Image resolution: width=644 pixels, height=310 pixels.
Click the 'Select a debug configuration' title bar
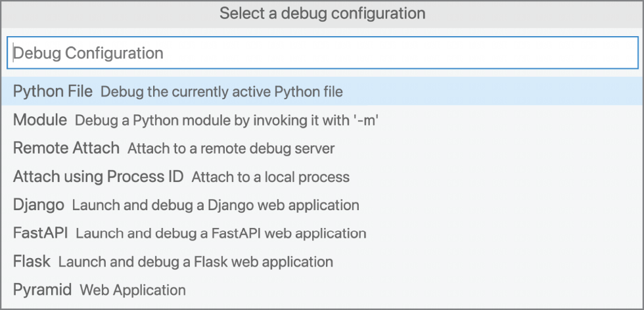point(322,14)
